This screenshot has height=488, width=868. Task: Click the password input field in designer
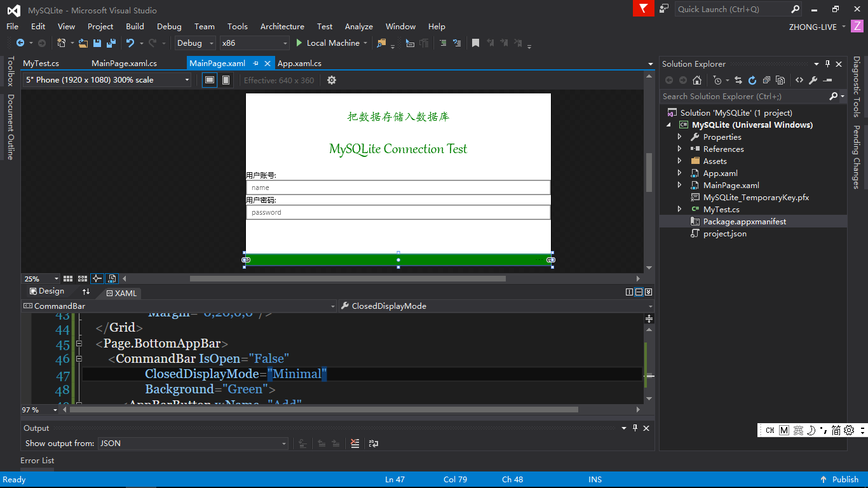click(398, 212)
